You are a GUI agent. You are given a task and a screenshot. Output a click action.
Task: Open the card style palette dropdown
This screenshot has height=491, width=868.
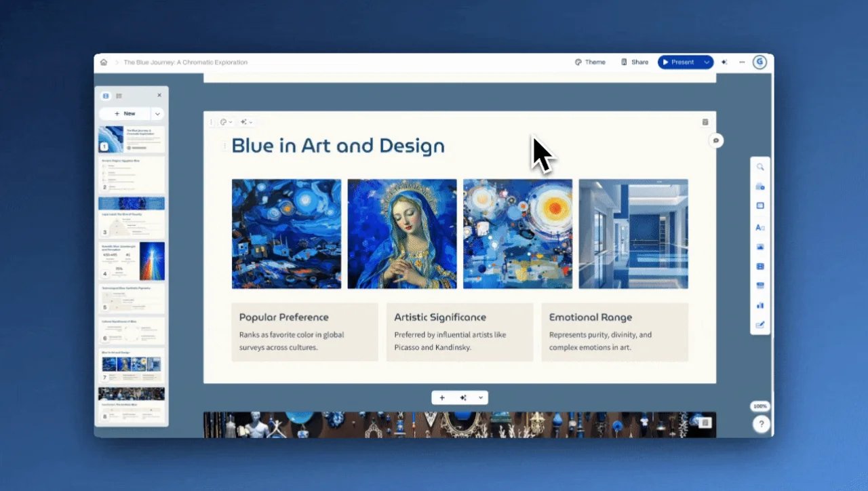[226, 122]
